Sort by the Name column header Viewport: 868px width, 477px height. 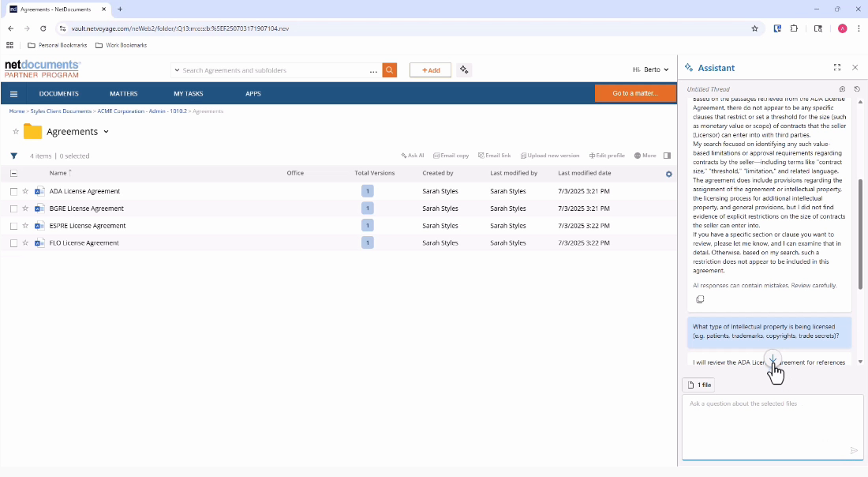click(58, 174)
